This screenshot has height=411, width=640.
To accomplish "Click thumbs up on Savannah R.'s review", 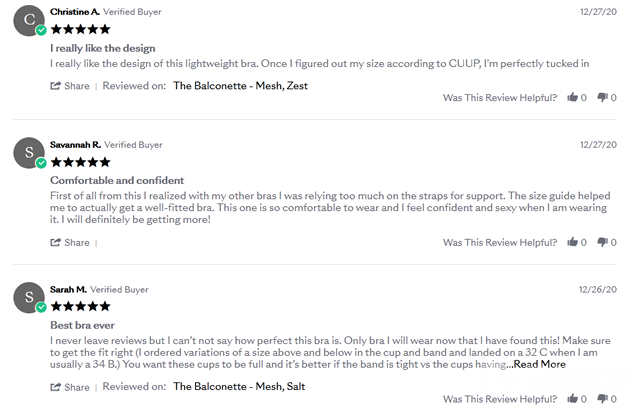I will (573, 242).
